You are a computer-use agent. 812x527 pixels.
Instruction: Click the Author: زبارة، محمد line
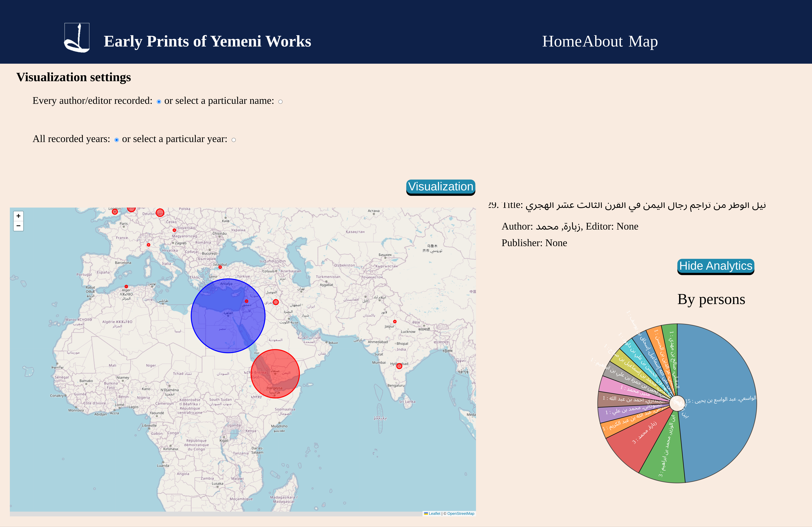570,226
